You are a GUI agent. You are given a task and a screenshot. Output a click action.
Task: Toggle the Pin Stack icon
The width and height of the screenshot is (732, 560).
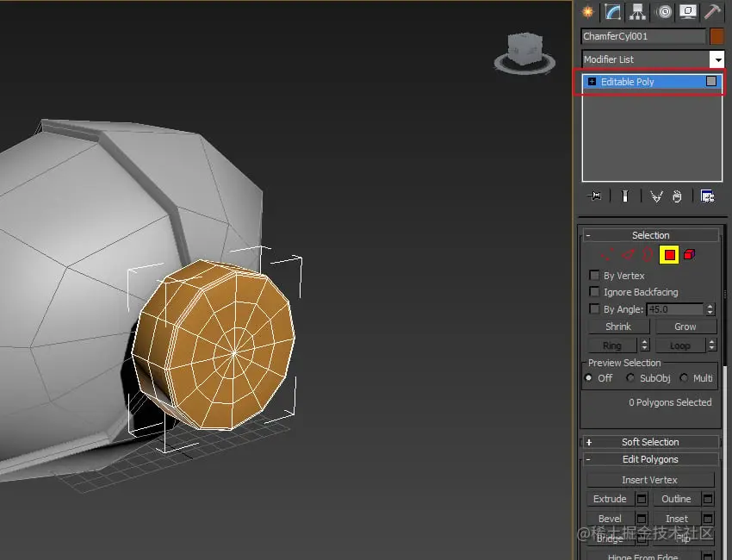pos(595,196)
